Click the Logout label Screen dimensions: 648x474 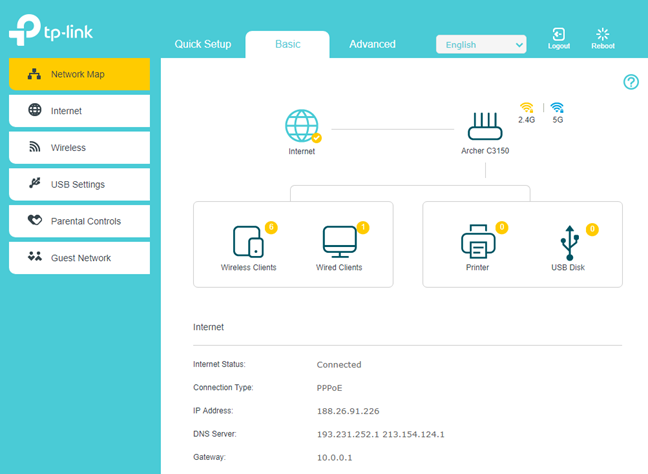559,46
